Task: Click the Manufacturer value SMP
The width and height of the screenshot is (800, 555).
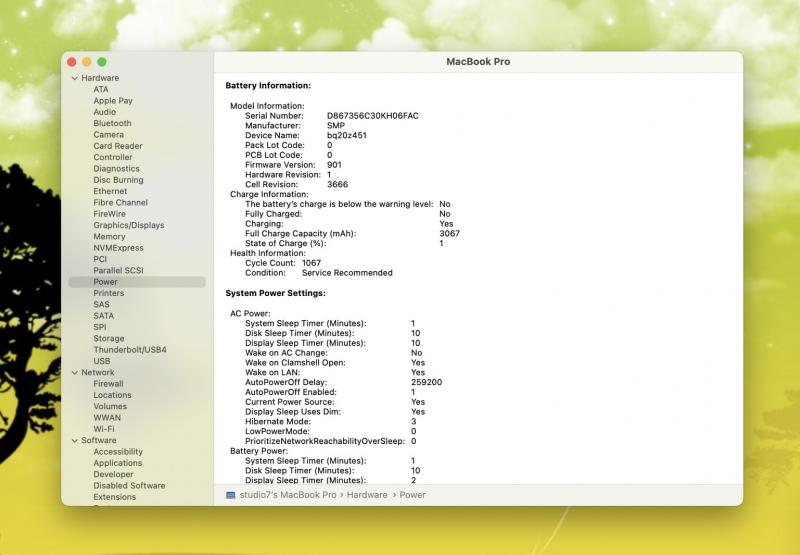Action: pos(336,125)
